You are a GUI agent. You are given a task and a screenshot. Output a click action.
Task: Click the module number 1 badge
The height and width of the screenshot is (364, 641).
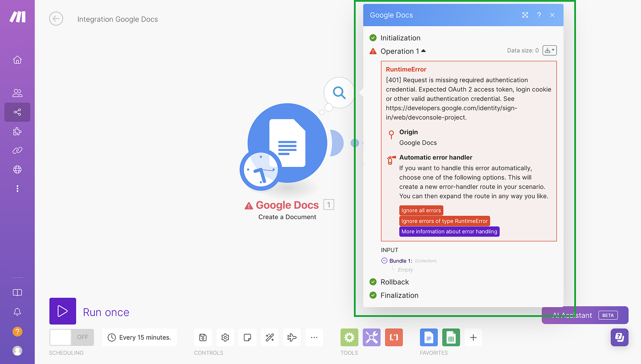tap(329, 204)
